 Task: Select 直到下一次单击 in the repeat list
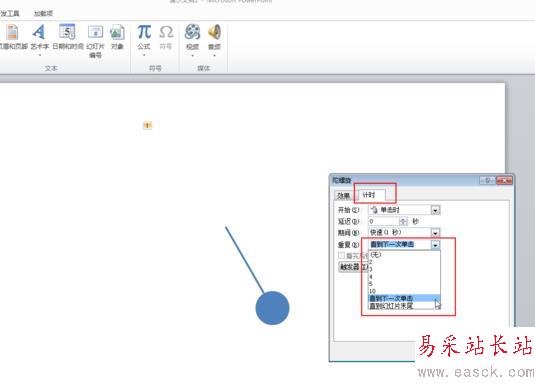[x=405, y=298]
